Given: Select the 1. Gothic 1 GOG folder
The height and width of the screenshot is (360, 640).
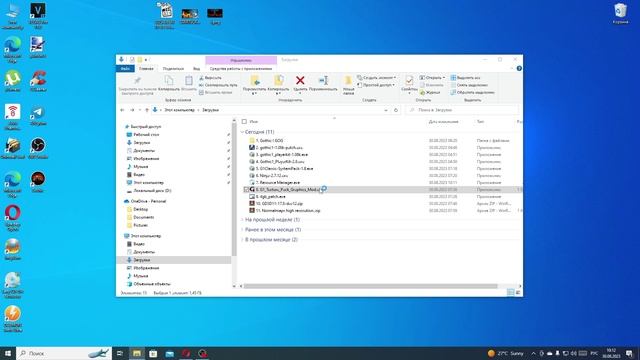Looking at the screenshot, I should [269, 140].
